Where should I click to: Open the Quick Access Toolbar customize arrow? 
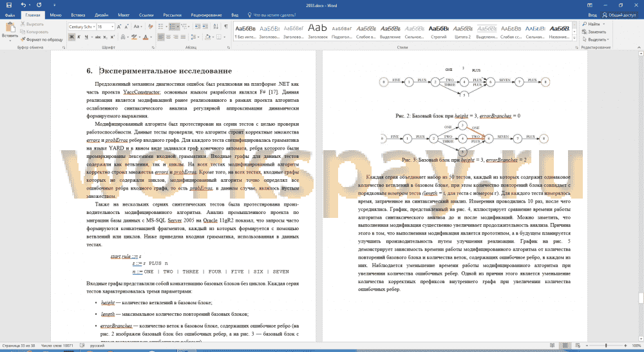point(54,5)
